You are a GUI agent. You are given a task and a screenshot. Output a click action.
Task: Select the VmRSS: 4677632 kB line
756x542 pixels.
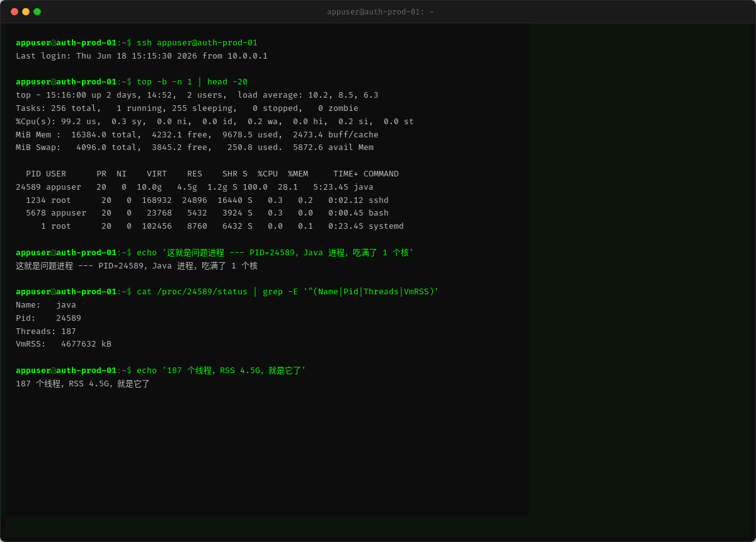[x=64, y=344]
